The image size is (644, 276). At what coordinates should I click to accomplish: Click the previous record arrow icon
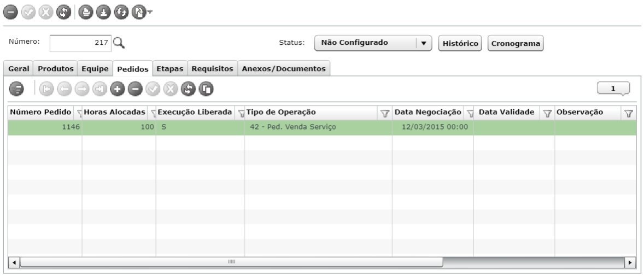pos(64,89)
